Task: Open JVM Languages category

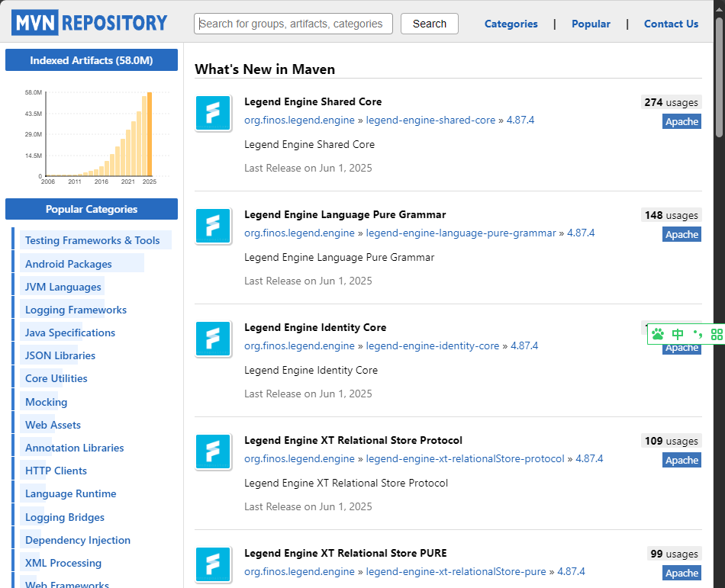Action: coord(63,287)
